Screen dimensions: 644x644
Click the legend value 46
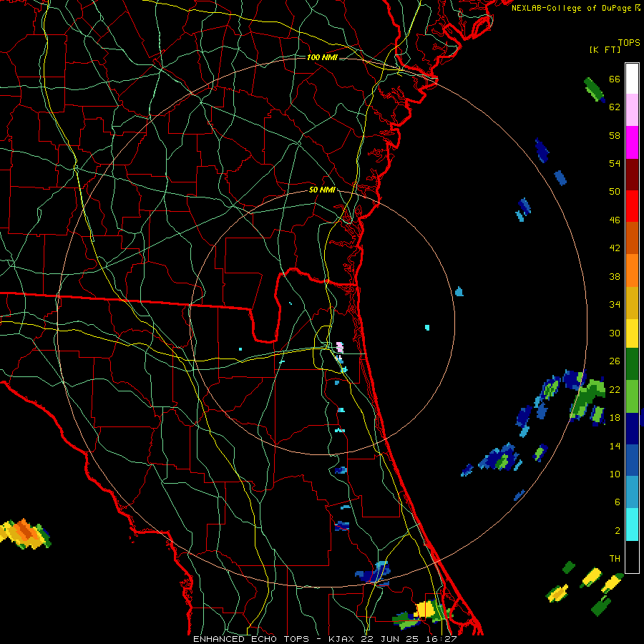click(x=615, y=220)
